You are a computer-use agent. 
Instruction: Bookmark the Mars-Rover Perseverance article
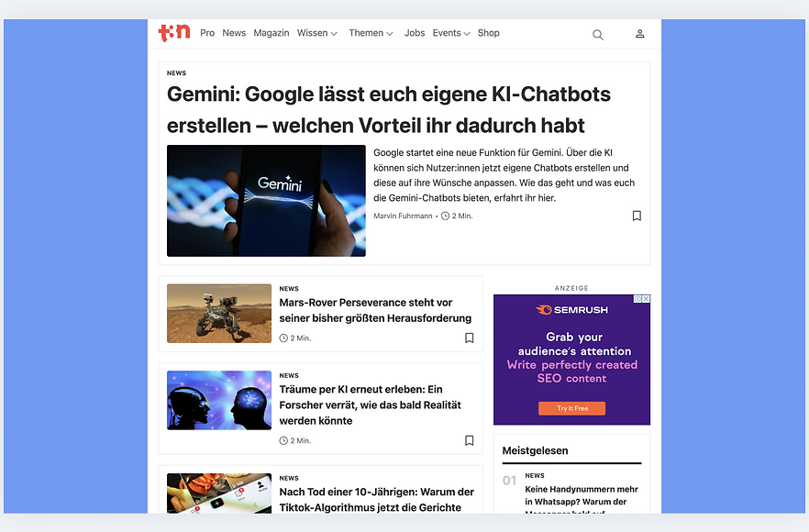469,338
